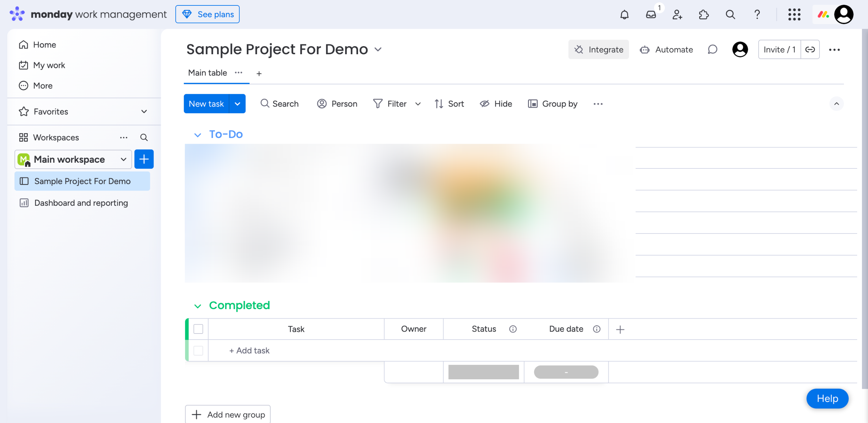Click Add new group button
This screenshot has width=868, height=423.
[228, 414]
